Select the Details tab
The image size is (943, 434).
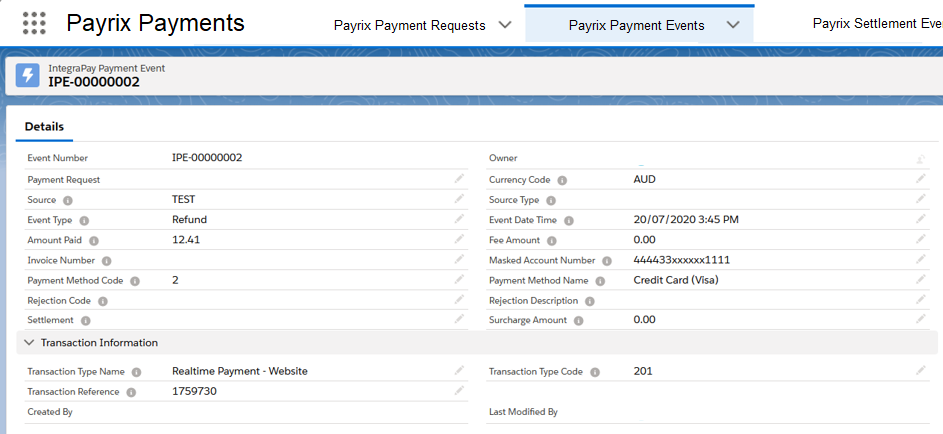point(44,127)
